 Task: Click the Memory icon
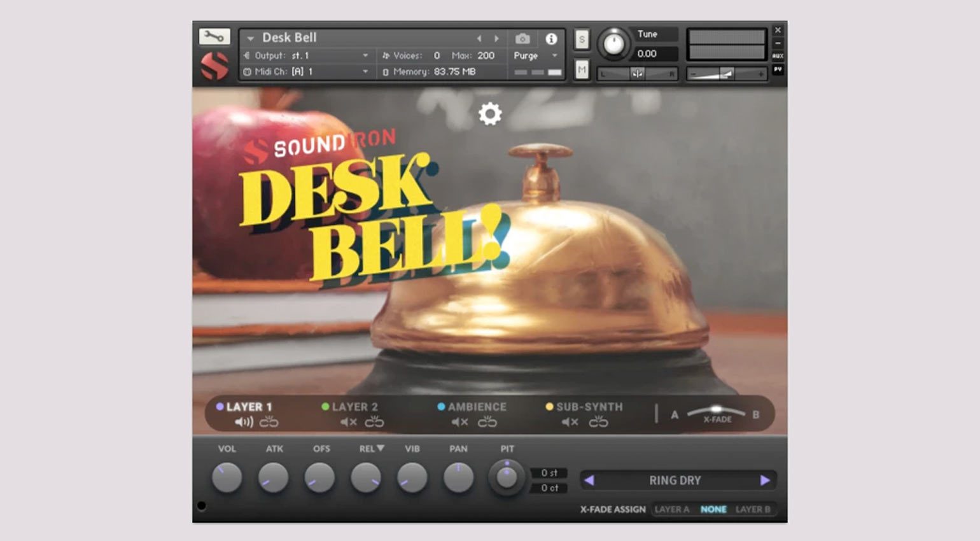pos(386,72)
